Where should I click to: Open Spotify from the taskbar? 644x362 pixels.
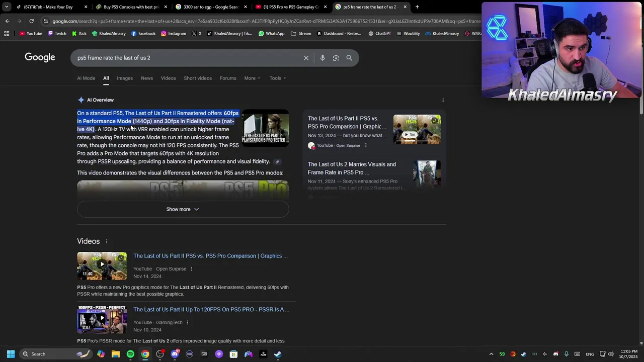point(130,354)
